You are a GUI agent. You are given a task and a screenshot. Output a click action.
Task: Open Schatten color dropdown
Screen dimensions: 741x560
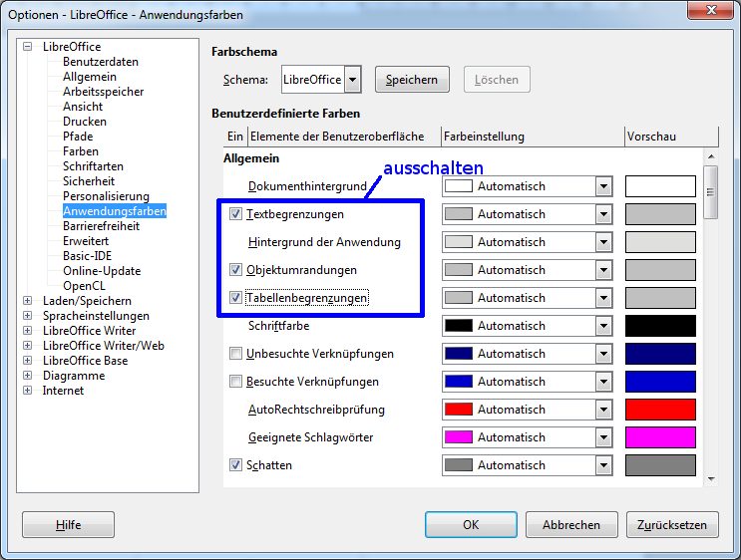(x=603, y=464)
